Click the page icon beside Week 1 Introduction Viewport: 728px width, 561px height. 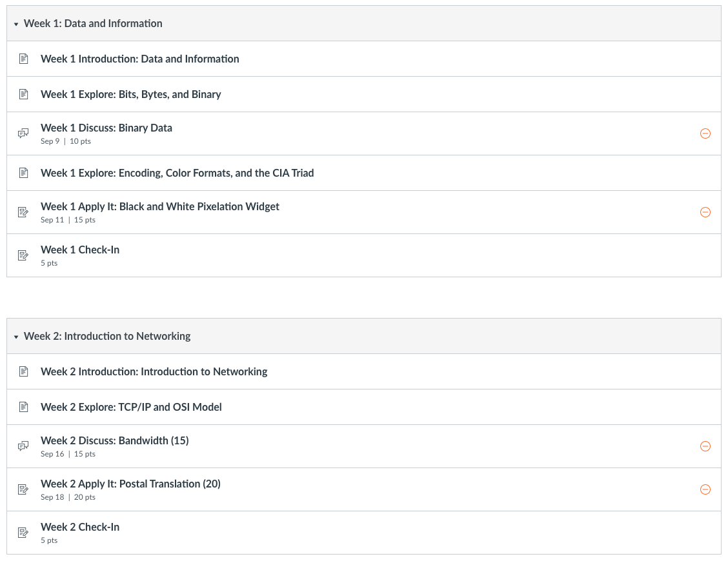click(24, 58)
